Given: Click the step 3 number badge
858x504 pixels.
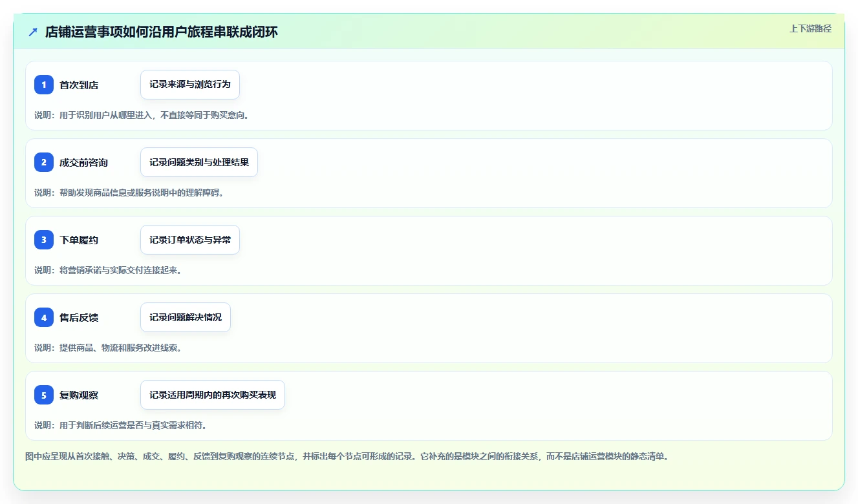Looking at the screenshot, I should tap(44, 240).
